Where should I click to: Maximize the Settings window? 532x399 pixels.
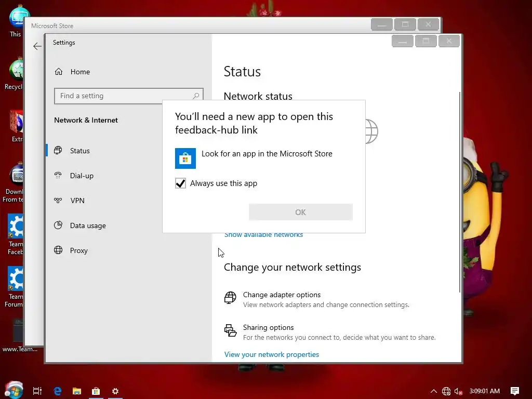point(426,41)
